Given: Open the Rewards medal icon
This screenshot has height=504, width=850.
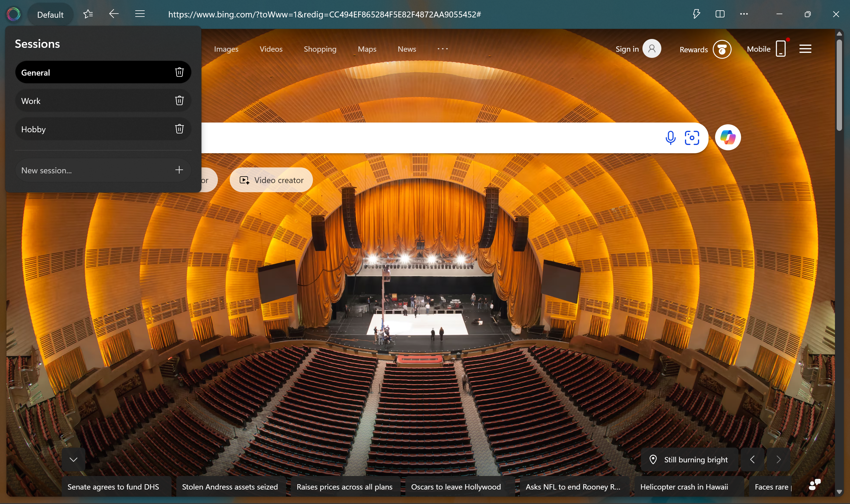Looking at the screenshot, I should [x=722, y=50].
